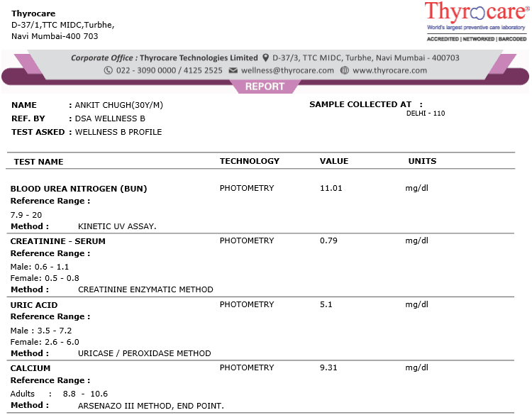Select the 'Female: 2.6 - 6.0' uric acid range

coord(45,342)
